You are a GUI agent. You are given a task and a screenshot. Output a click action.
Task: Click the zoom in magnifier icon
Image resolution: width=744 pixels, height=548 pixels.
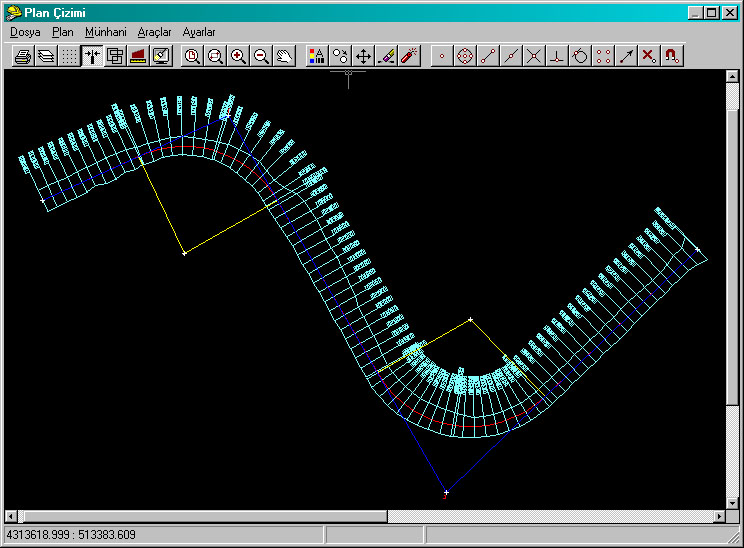click(x=238, y=56)
